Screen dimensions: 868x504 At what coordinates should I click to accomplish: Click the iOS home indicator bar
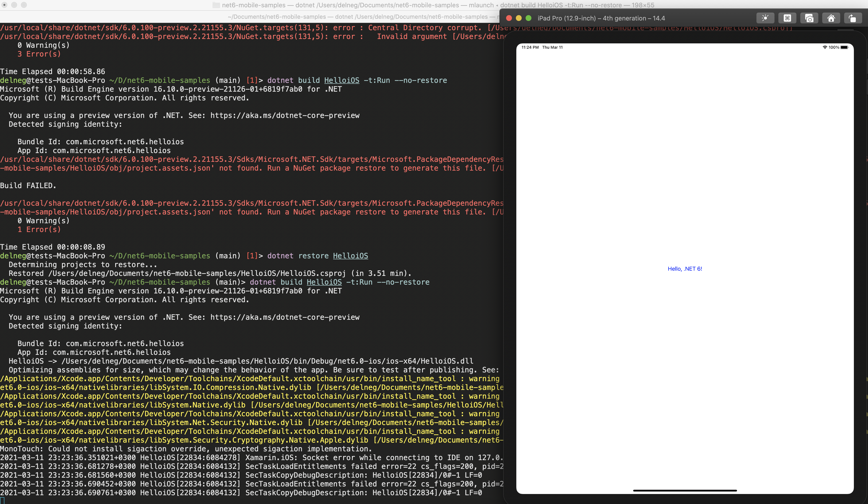tap(685, 490)
